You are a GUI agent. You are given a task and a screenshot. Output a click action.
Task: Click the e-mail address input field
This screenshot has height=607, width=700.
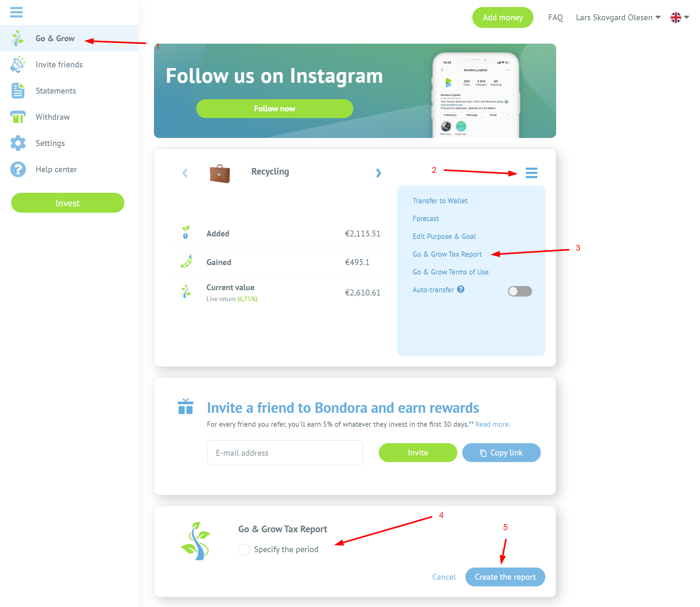[285, 453]
